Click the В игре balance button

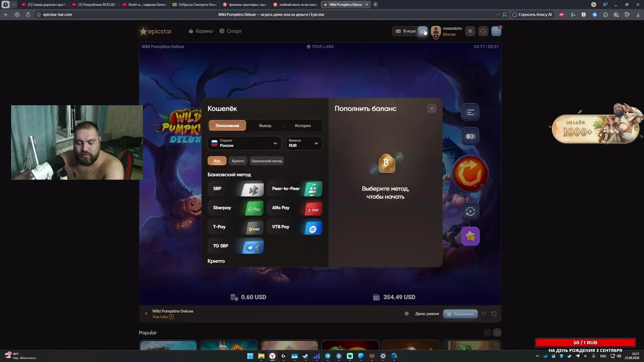pyautogui.click(x=405, y=31)
